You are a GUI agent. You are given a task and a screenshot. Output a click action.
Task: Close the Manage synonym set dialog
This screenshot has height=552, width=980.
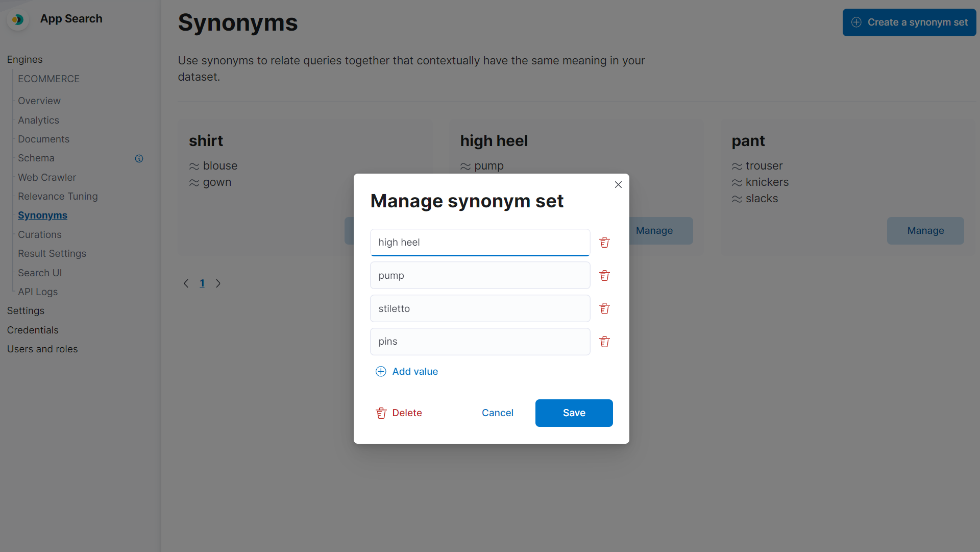(618, 184)
